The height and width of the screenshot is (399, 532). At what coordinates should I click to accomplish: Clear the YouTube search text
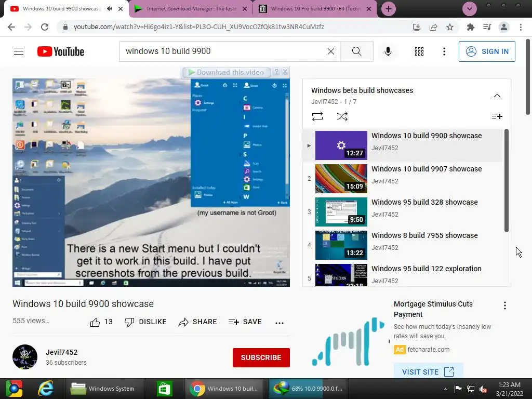(331, 51)
